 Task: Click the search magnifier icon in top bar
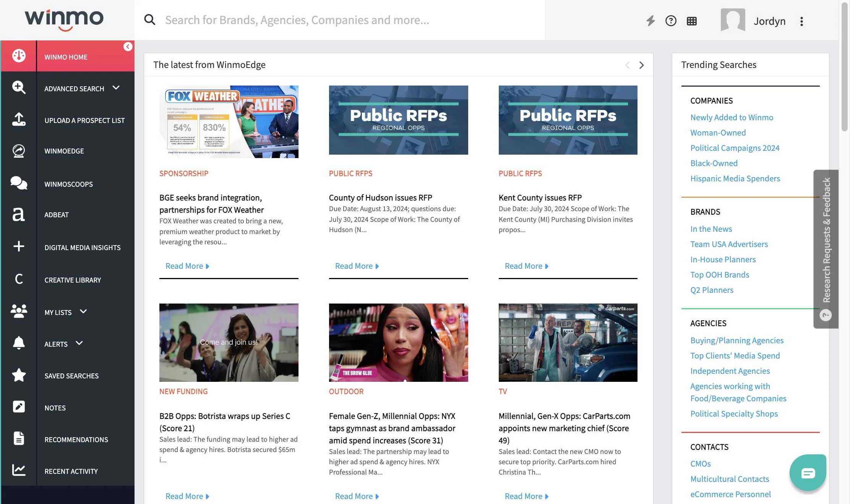150,20
